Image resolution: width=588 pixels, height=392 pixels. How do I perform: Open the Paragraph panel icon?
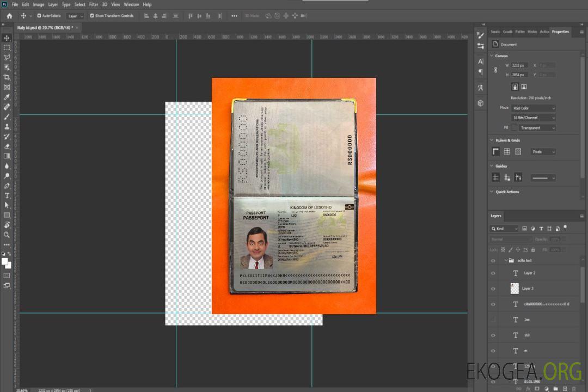point(480,72)
